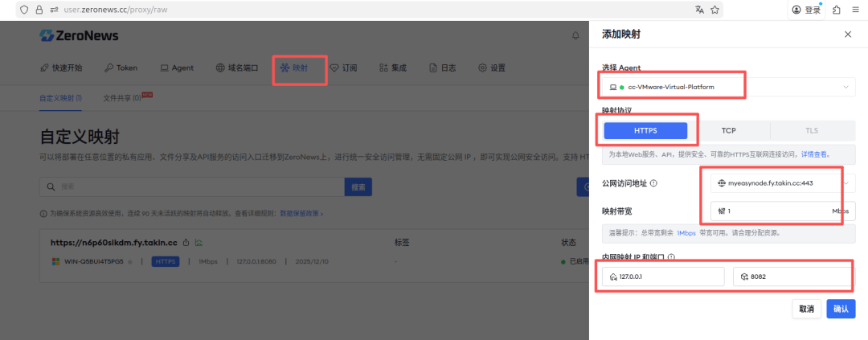This screenshot has width=868, height=340.
Task: Click the 127.0.0.1 IP input field
Action: point(663,277)
